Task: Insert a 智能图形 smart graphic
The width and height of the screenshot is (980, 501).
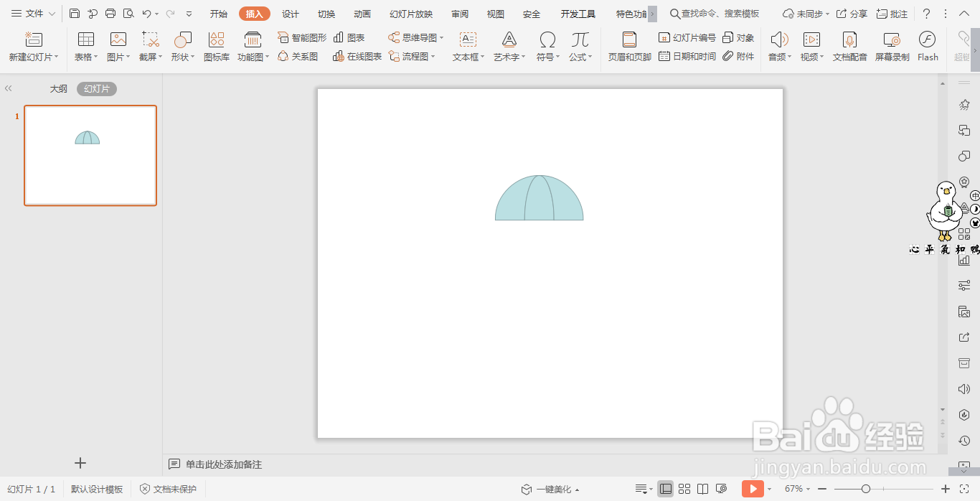Action: (x=302, y=37)
